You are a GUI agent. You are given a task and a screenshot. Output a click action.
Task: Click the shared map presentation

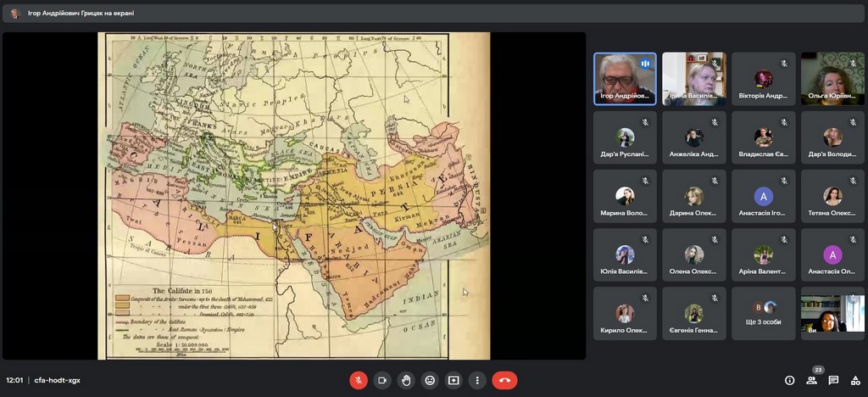pyautogui.click(x=293, y=195)
